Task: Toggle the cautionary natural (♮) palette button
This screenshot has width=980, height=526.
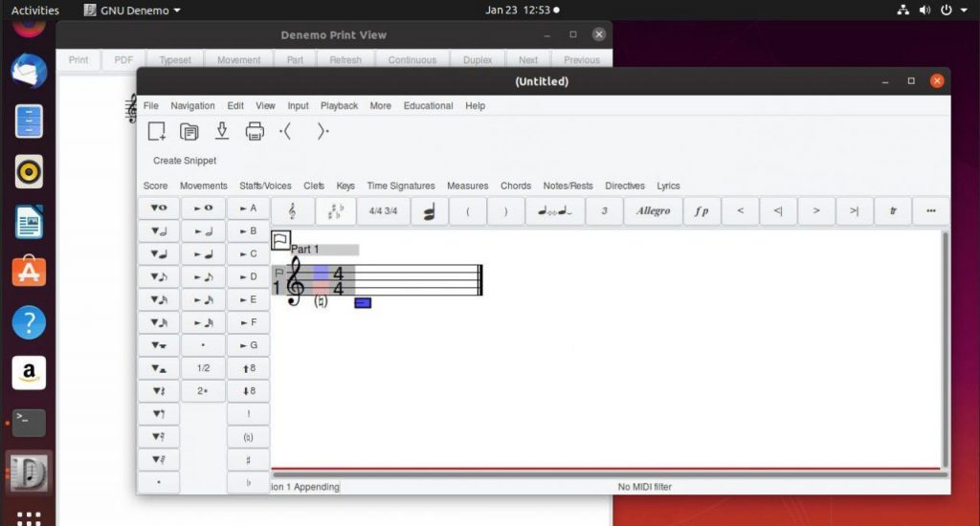Action: [x=248, y=437]
